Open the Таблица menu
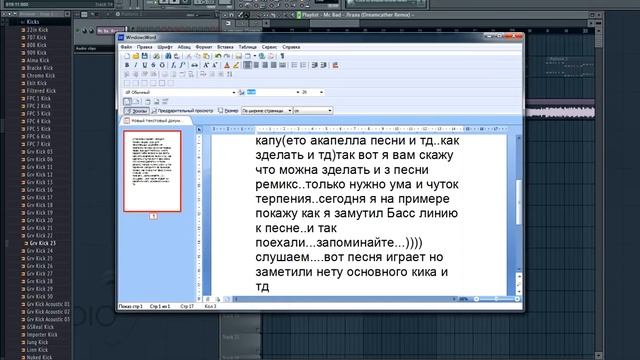 click(x=248, y=47)
